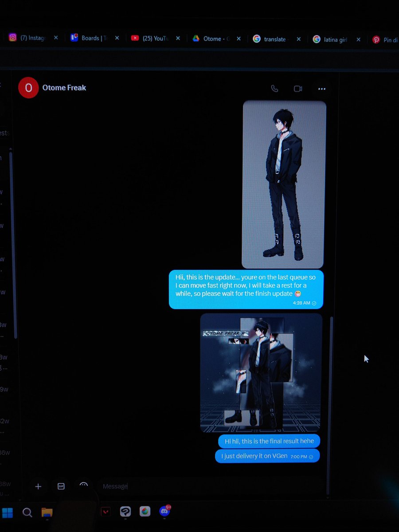
Task: Close the Instagram tab
Action: pyautogui.click(x=56, y=38)
